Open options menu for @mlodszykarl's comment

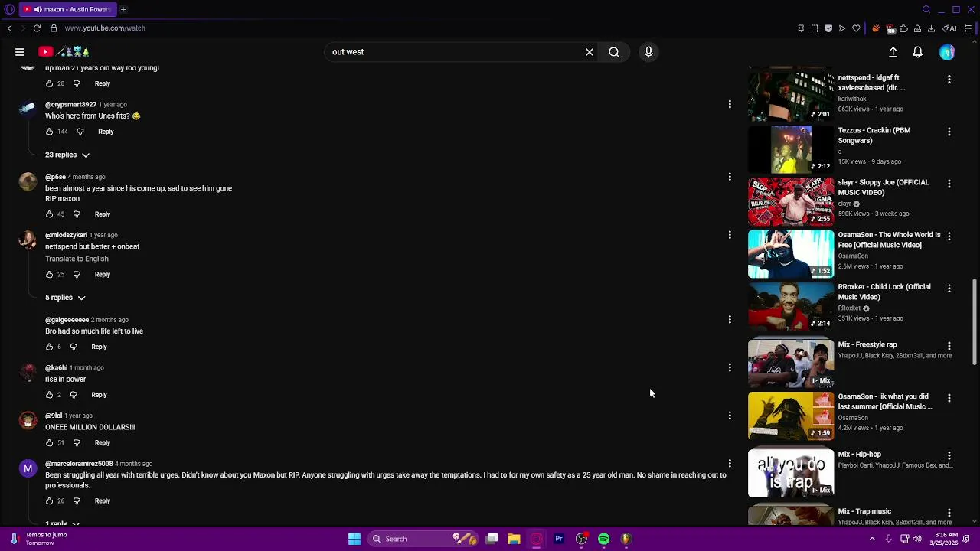(x=730, y=235)
